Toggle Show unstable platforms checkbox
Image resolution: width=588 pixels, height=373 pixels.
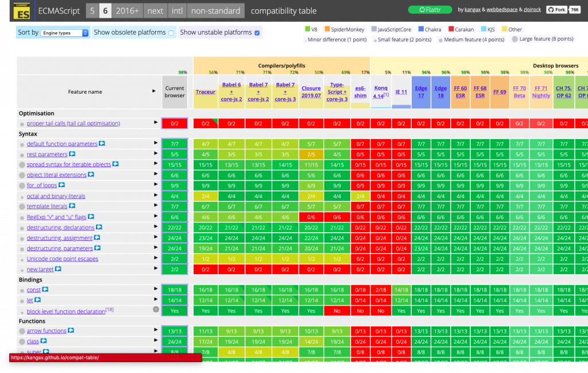[x=257, y=33]
